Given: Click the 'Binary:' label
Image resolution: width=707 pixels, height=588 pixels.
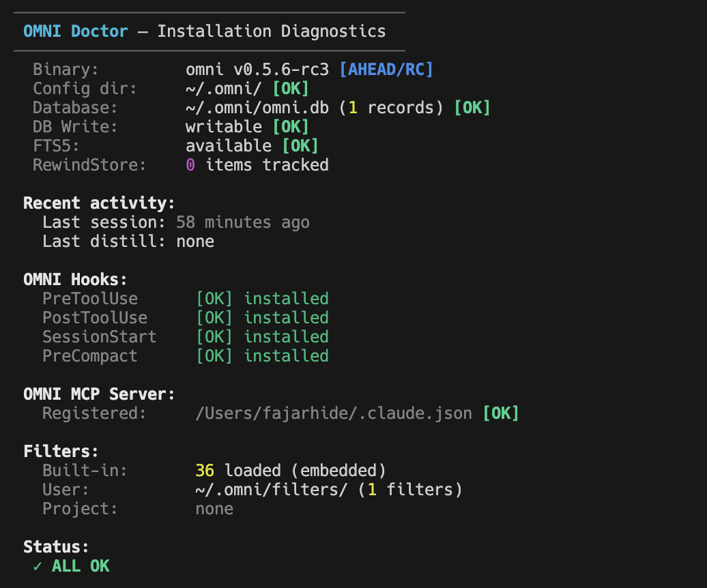Looking at the screenshot, I should click(x=66, y=70).
